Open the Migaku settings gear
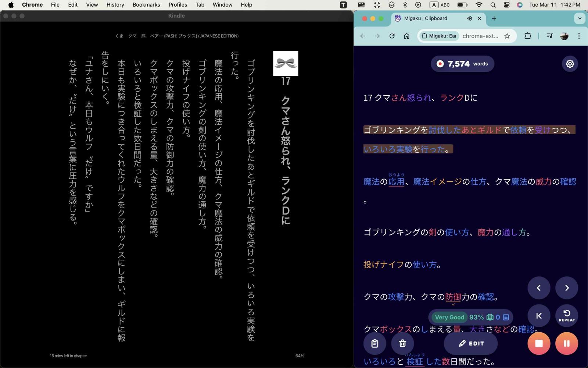This screenshot has height=368, width=588. point(569,63)
